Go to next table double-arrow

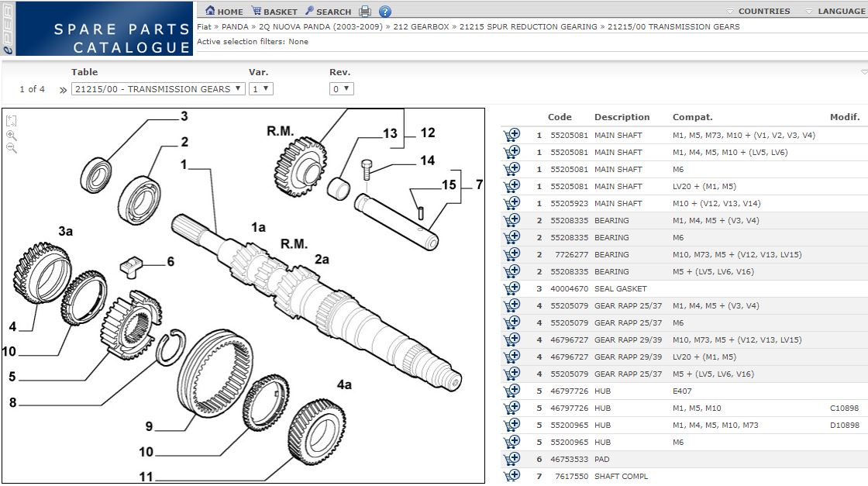tap(63, 90)
